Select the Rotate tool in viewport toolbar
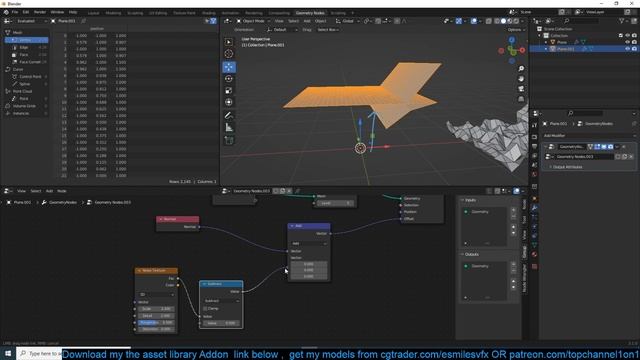The width and height of the screenshot is (640, 360). click(229, 79)
